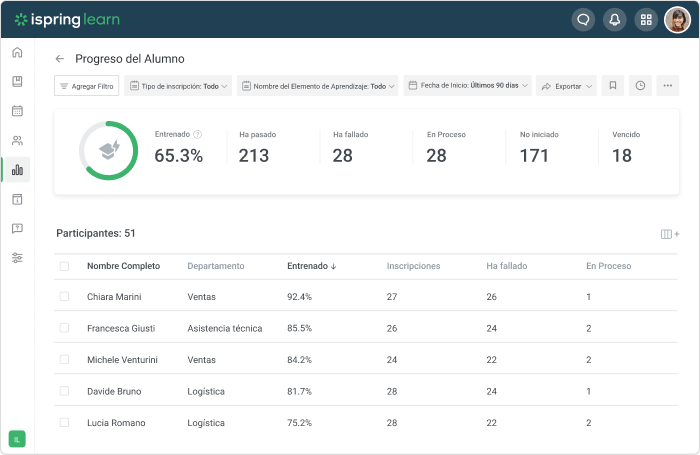
Task: Open the apps grid menu
Action: [x=646, y=20]
